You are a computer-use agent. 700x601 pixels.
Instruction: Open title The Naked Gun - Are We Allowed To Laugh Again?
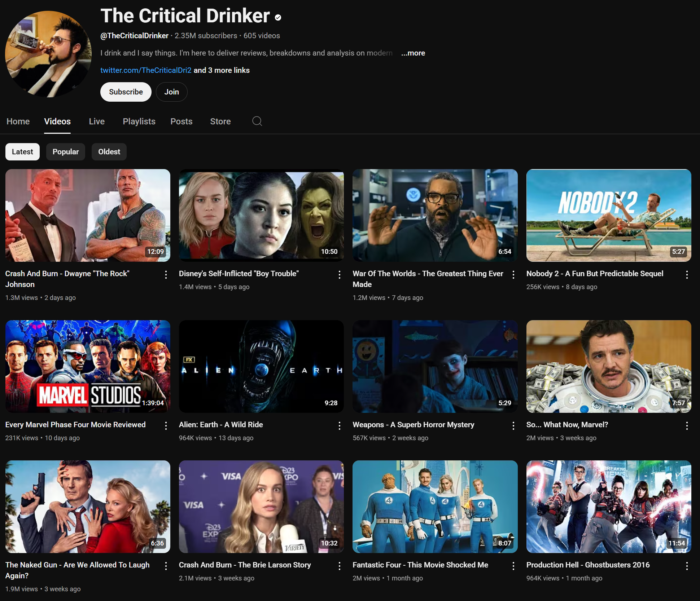coord(77,570)
